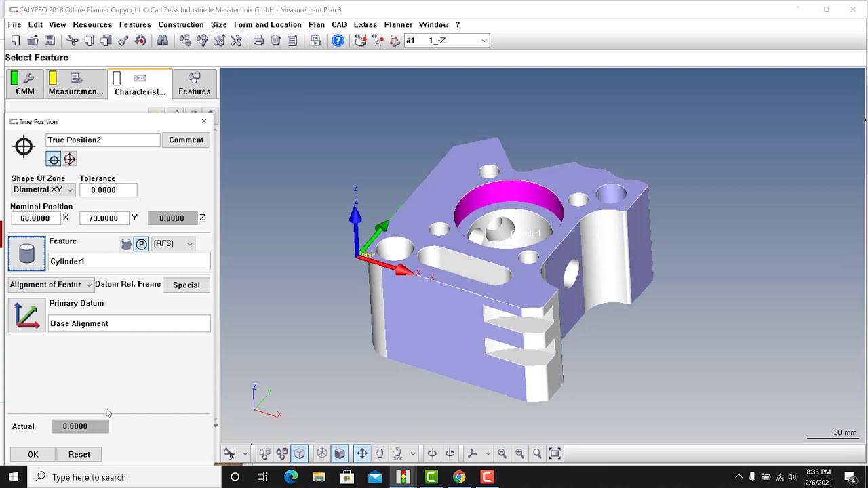The height and width of the screenshot is (488, 868).
Task: Open the #1 1_-Z stylus dropdown
Action: [446, 41]
